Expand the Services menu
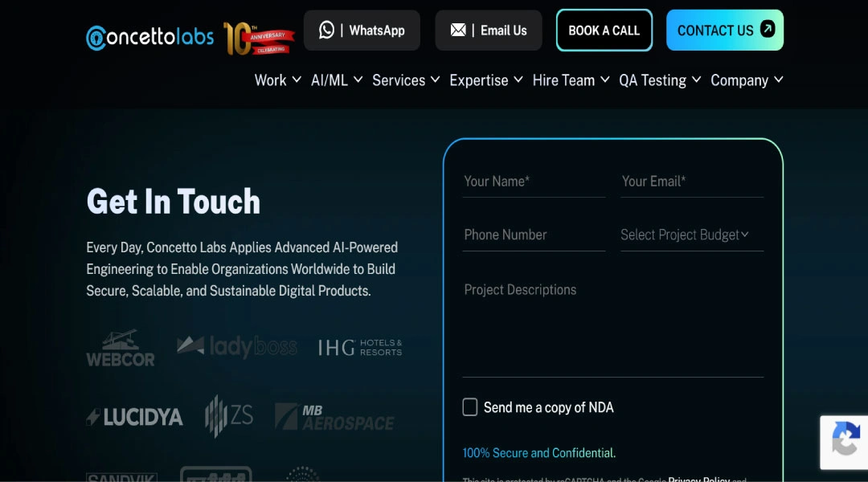 click(x=406, y=80)
